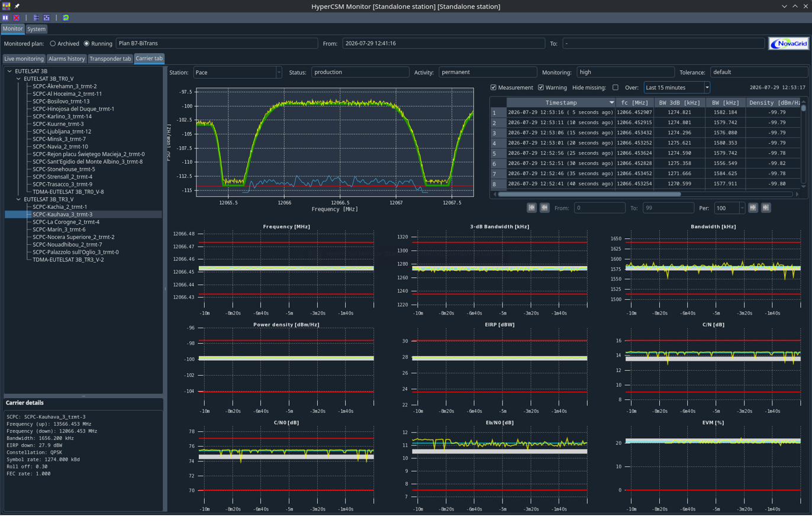Image resolution: width=812 pixels, height=530 pixels.
Task: Click the Tolerance field showing default
Action: click(x=759, y=72)
